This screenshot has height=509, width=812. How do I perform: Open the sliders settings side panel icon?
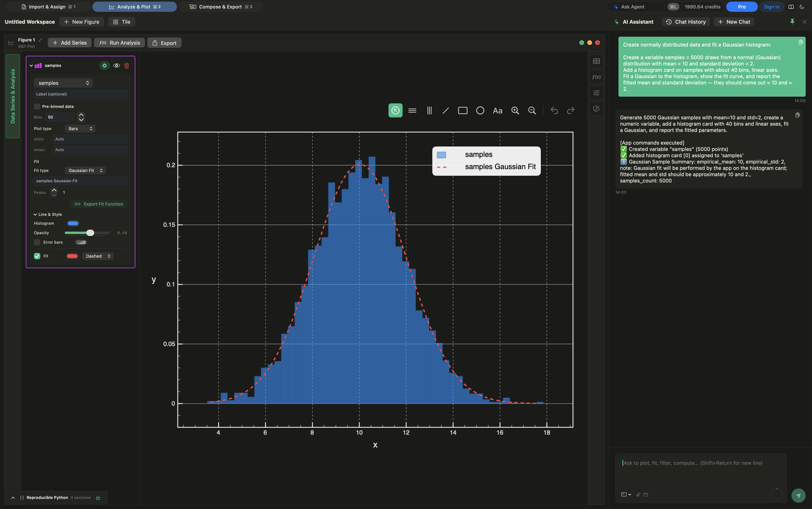[x=596, y=93]
